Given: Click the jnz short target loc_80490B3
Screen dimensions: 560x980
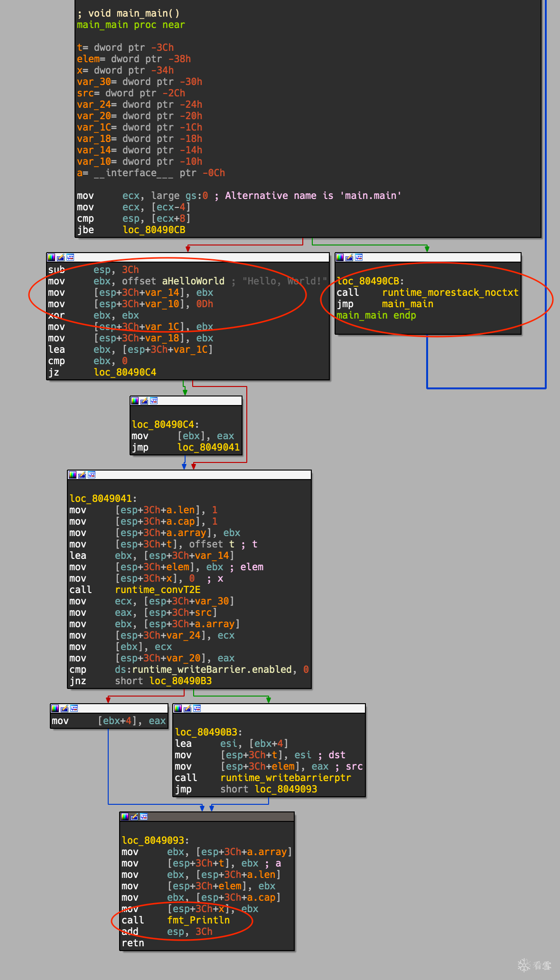Looking at the screenshot, I should pyautogui.click(x=181, y=681).
